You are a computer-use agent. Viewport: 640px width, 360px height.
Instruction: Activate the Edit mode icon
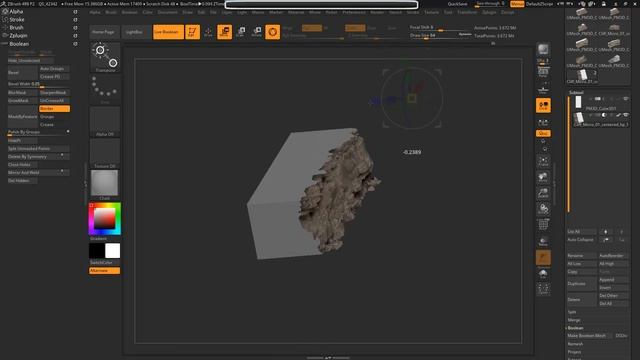pos(193,32)
